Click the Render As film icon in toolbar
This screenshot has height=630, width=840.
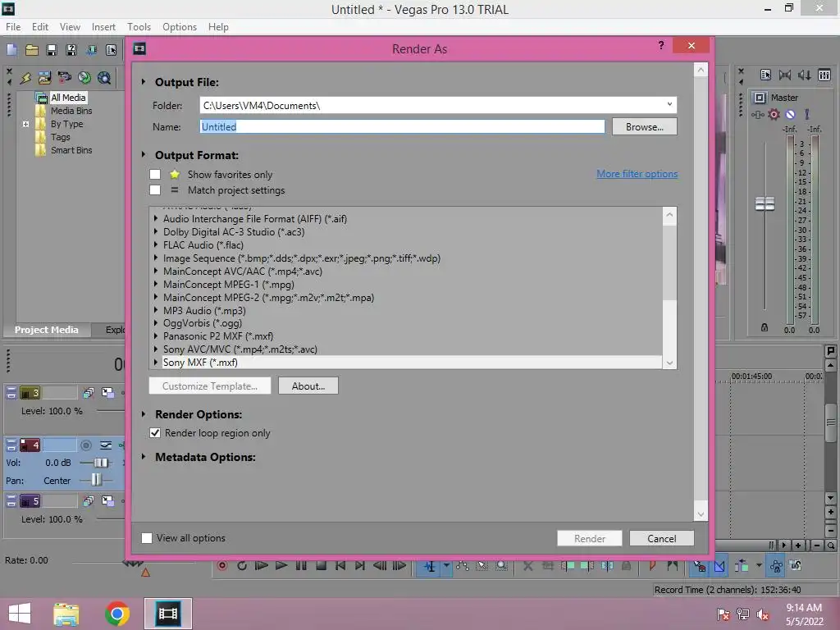click(91, 50)
